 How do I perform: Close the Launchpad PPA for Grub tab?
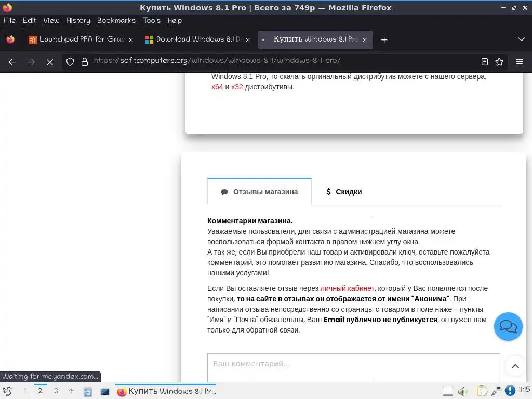(x=131, y=40)
